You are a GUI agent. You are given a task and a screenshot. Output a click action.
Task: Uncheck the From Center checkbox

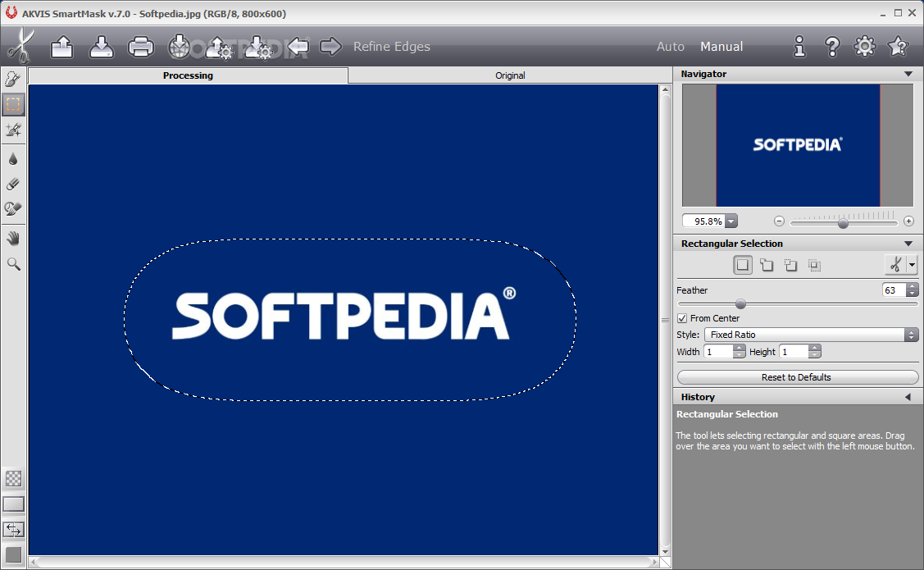682,318
